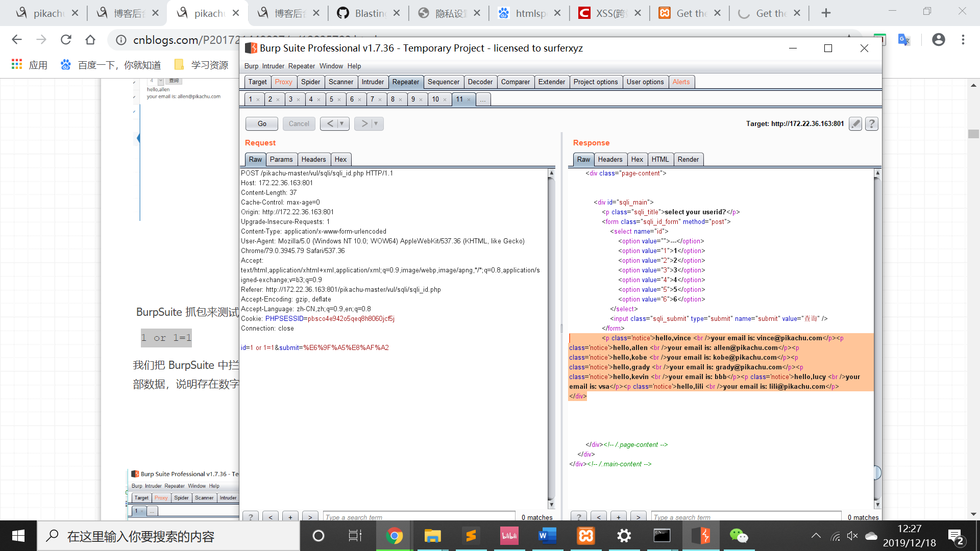The height and width of the screenshot is (551, 980).
Task: Expand the forward history dropdown arrow
Action: [x=376, y=123]
